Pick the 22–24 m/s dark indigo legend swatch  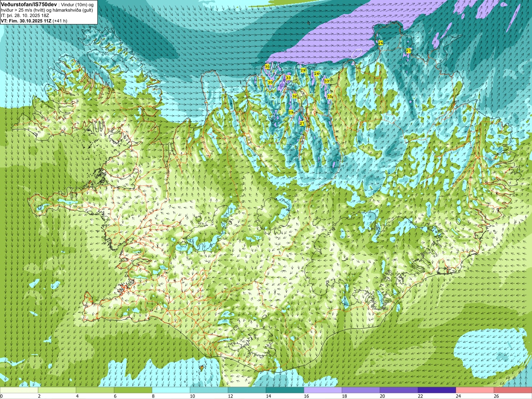point(437,390)
